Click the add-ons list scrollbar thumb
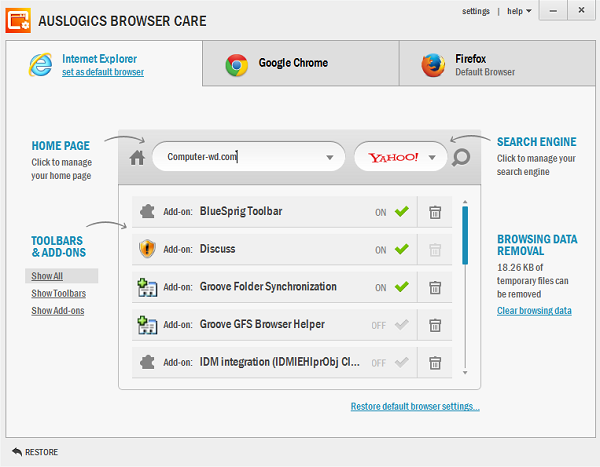Image resolution: width=600 pixels, height=467 pixels. (x=465, y=235)
